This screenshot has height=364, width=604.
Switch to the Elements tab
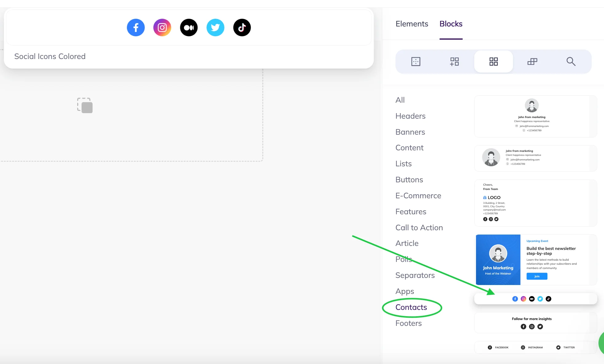click(412, 24)
